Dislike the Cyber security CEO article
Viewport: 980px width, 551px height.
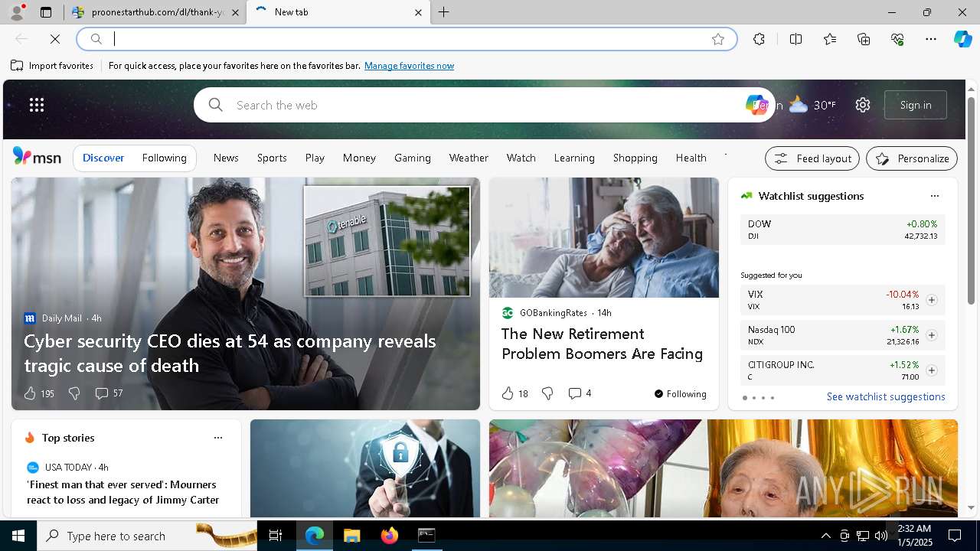[x=74, y=393]
